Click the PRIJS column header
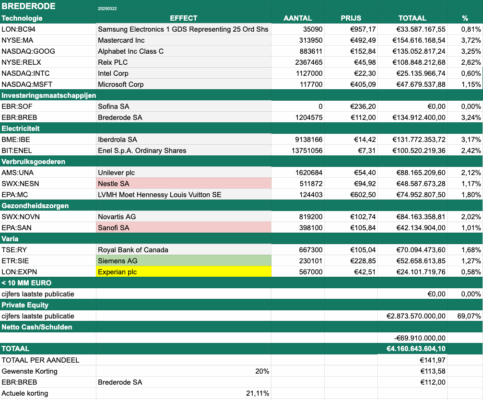Image resolution: width=483 pixels, height=400 pixels. click(351, 18)
